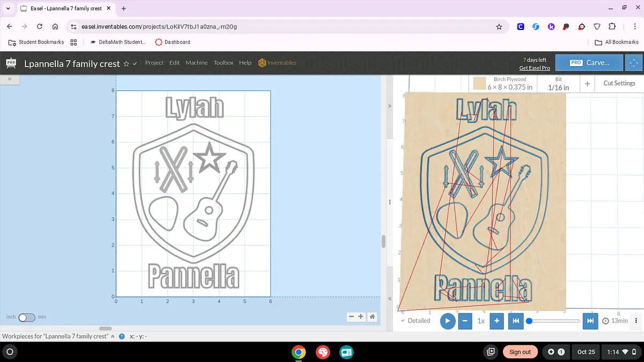Open the Project menu
This screenshot has height=362, width=644.
pyautogui.click(x=154, y=63)
